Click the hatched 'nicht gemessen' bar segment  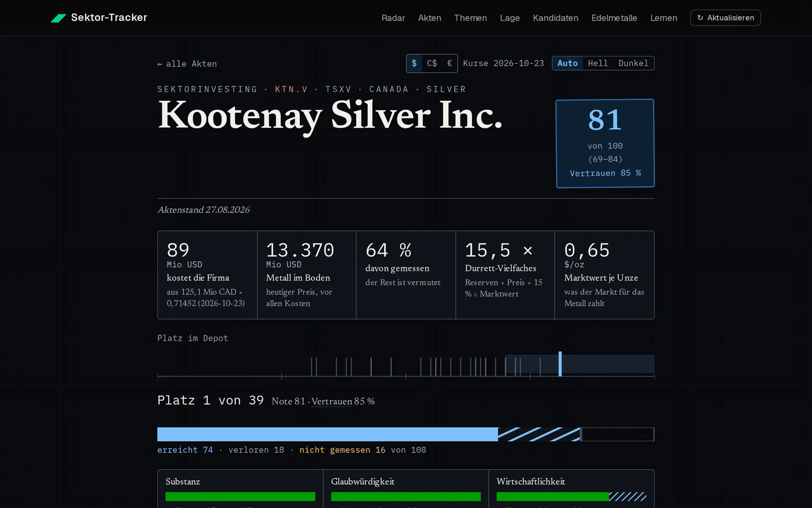[539, 434]
